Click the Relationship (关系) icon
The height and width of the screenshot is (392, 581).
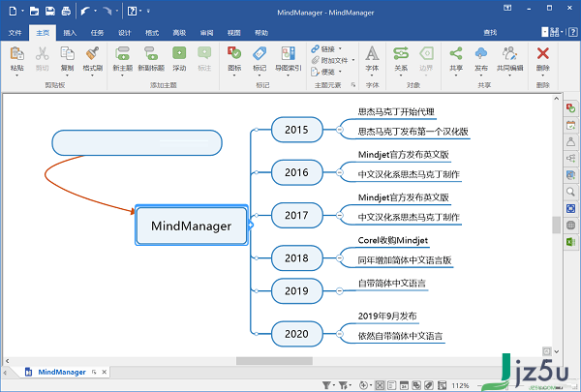click(401, 53)
